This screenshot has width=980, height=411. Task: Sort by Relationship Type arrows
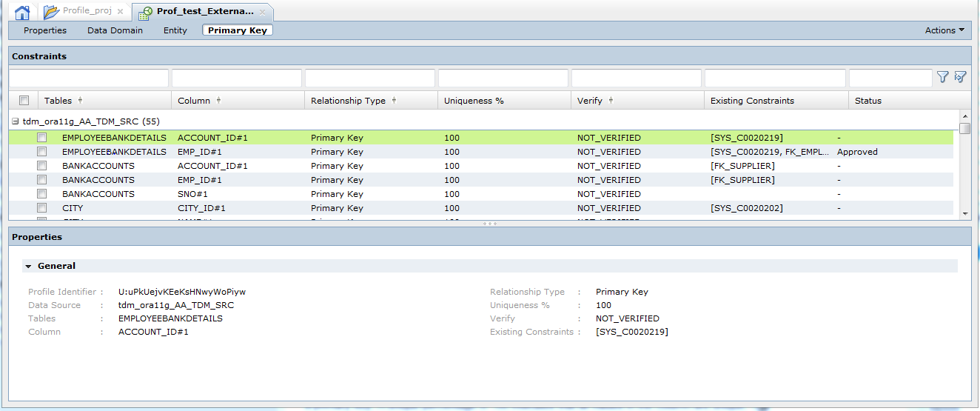(x=394, y=101)
